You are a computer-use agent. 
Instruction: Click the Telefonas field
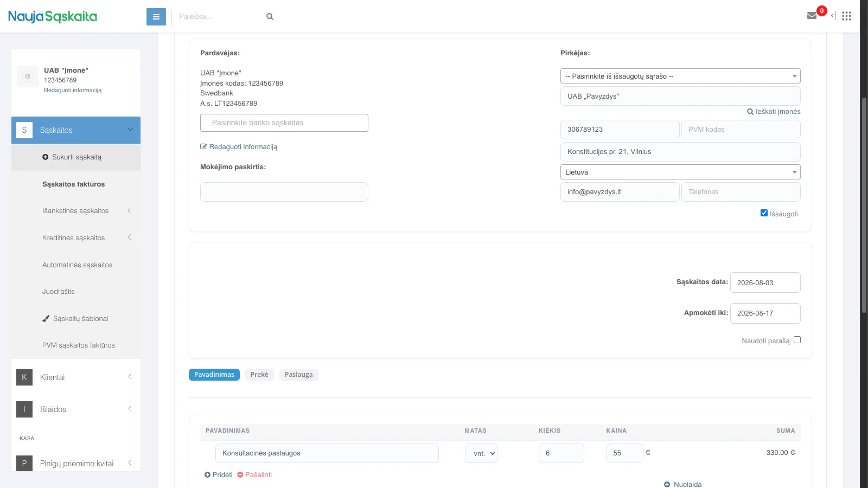point(741,192)
